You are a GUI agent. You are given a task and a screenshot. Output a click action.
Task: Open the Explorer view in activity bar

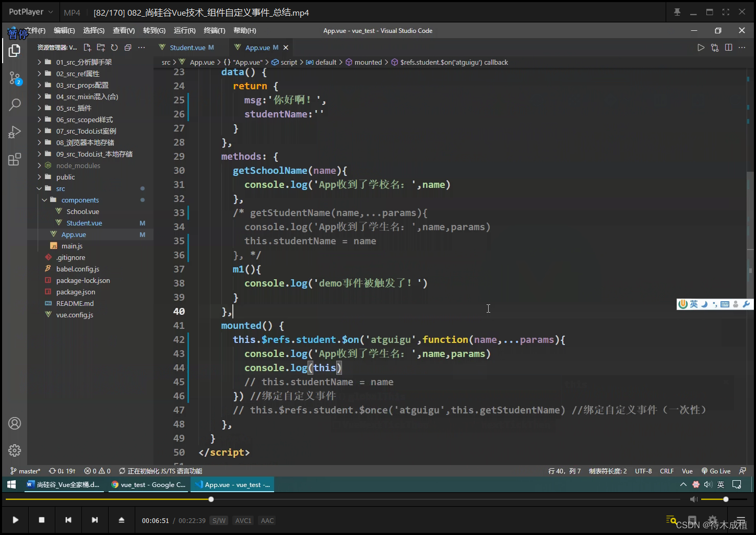point(15,51)
